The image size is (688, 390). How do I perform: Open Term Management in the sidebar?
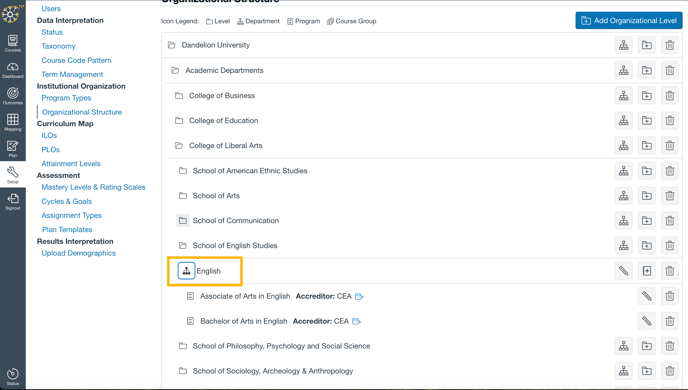(72, 74)
